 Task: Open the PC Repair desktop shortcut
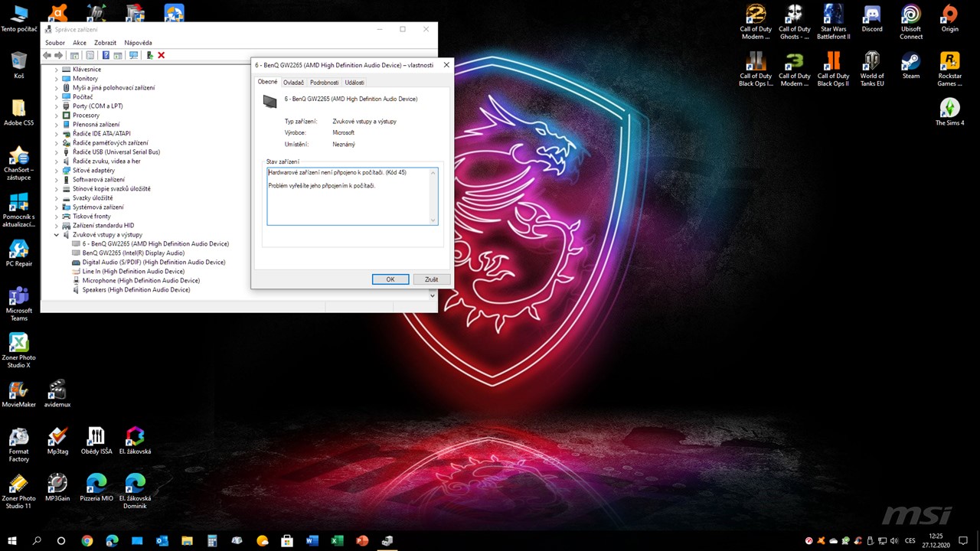tap(18, 253)
